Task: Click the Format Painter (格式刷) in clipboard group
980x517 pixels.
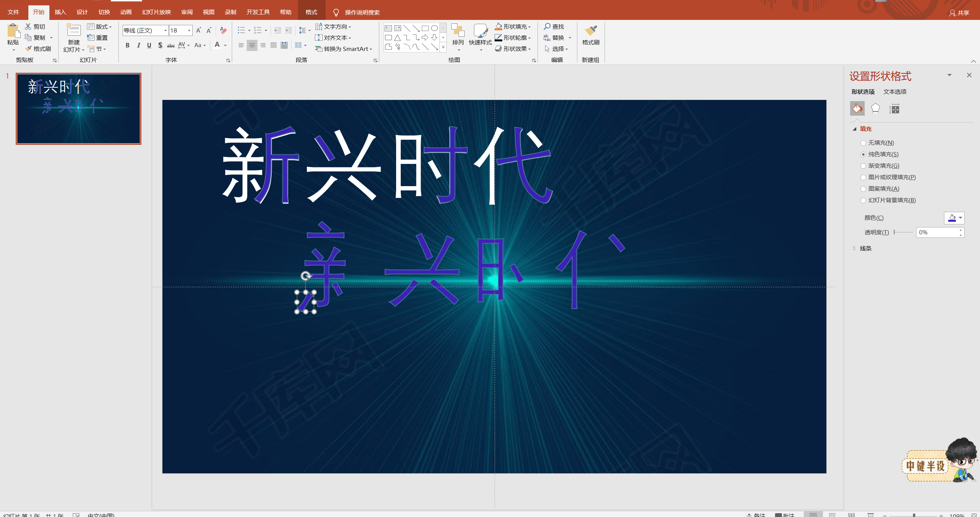Action: coord(38,49)
